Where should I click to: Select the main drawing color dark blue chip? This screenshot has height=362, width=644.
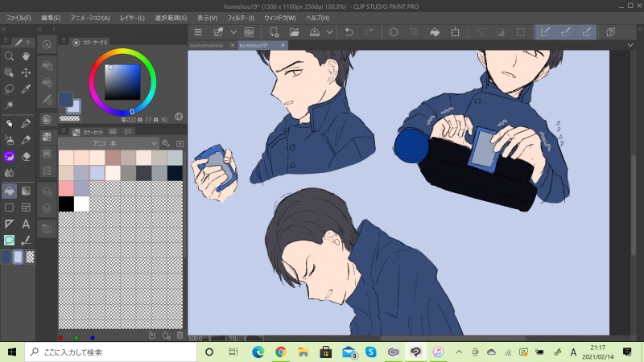point(65,99)
